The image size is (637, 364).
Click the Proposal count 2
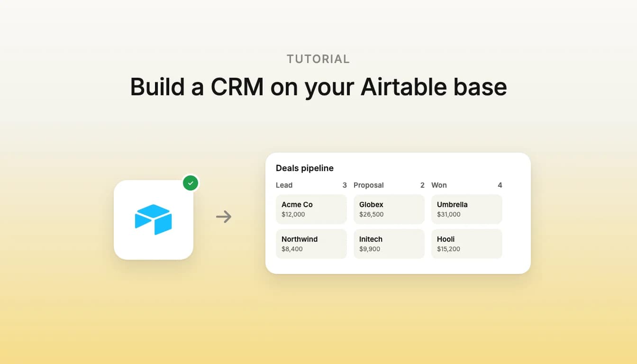422,185
